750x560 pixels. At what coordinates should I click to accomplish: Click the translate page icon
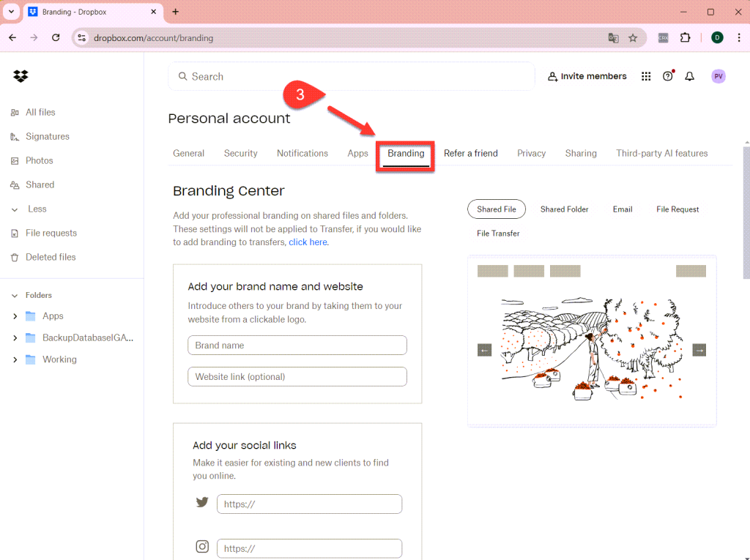613,38
